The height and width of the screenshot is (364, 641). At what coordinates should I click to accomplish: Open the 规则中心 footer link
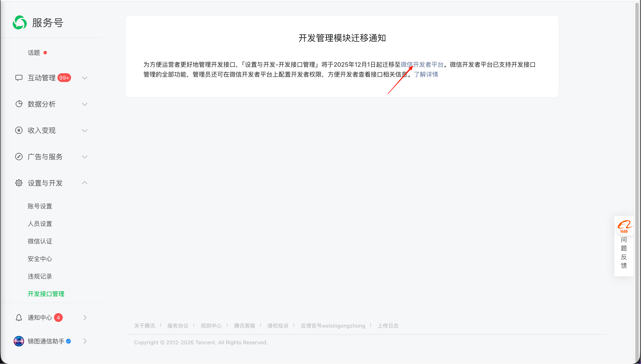pyautogui.click(x=211, y=326)
